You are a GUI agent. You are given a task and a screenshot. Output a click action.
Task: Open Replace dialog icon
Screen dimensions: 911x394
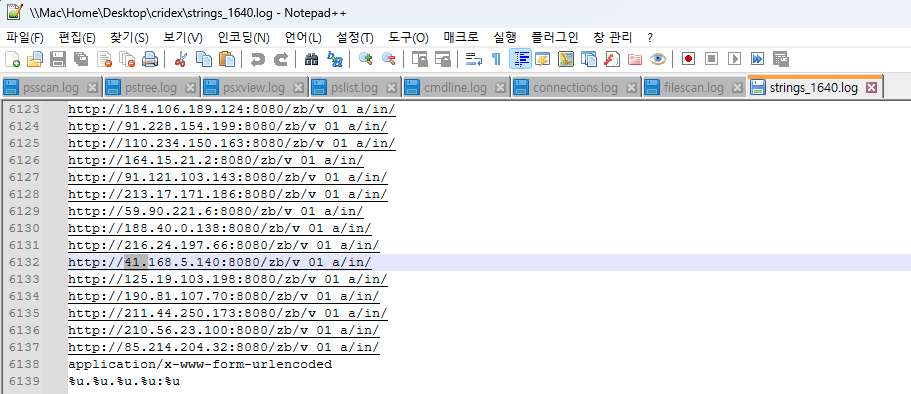(335, 59)
